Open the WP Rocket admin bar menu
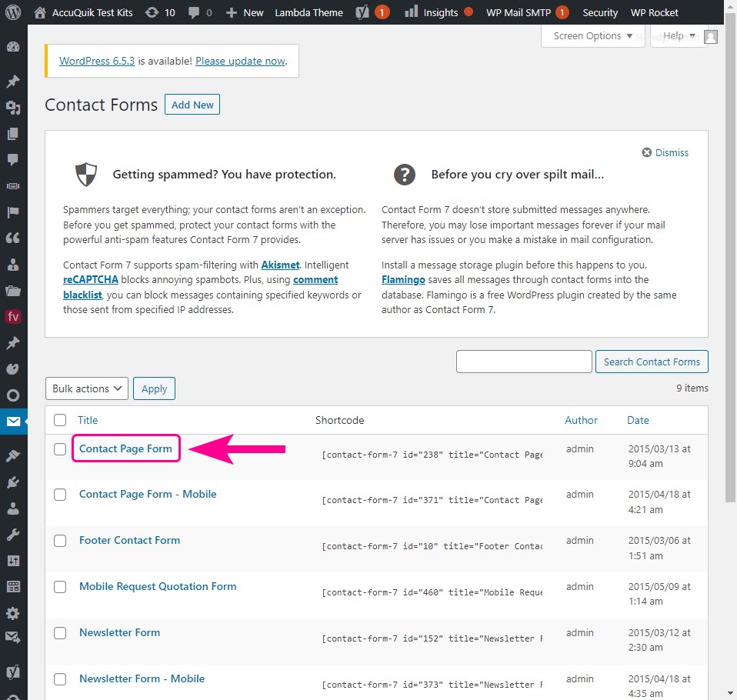Screen dimensions: 737x700 click(654, 13)
